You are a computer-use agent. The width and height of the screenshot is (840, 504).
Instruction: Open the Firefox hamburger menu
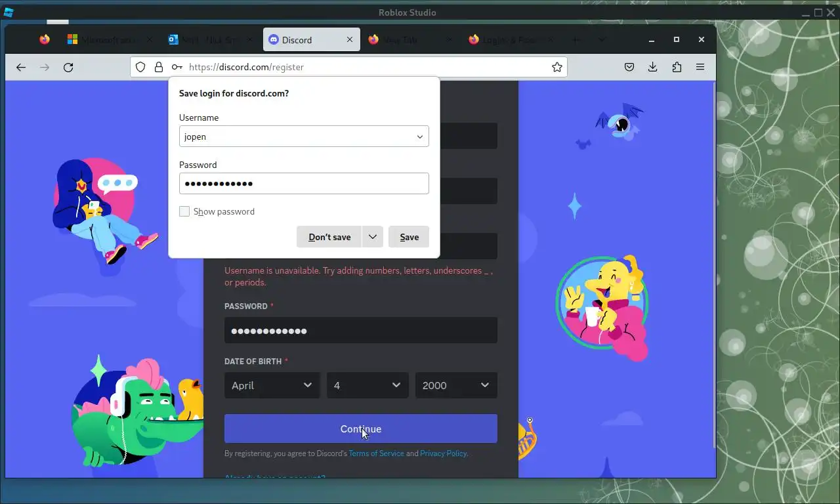tap(700, 67)
